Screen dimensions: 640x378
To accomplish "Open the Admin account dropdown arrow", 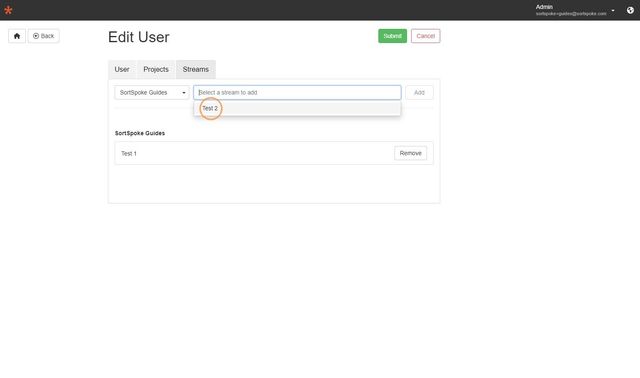I will pos(613,10).
